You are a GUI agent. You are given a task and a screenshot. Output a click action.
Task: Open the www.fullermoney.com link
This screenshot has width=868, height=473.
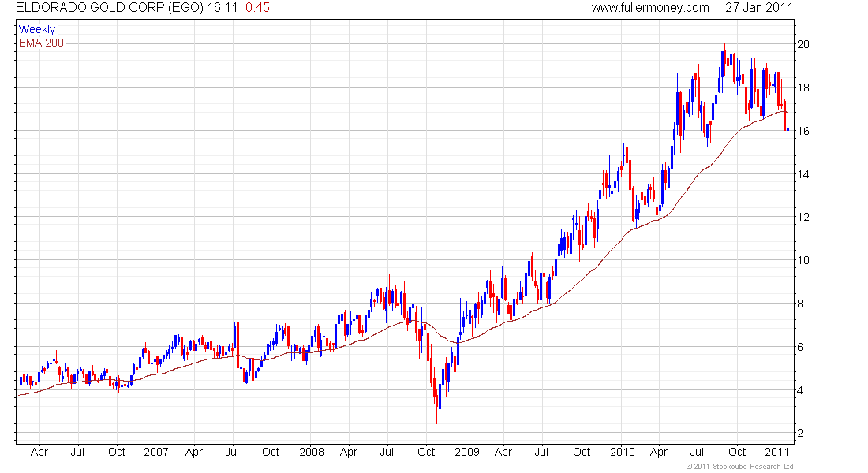(x=650, y=8)
